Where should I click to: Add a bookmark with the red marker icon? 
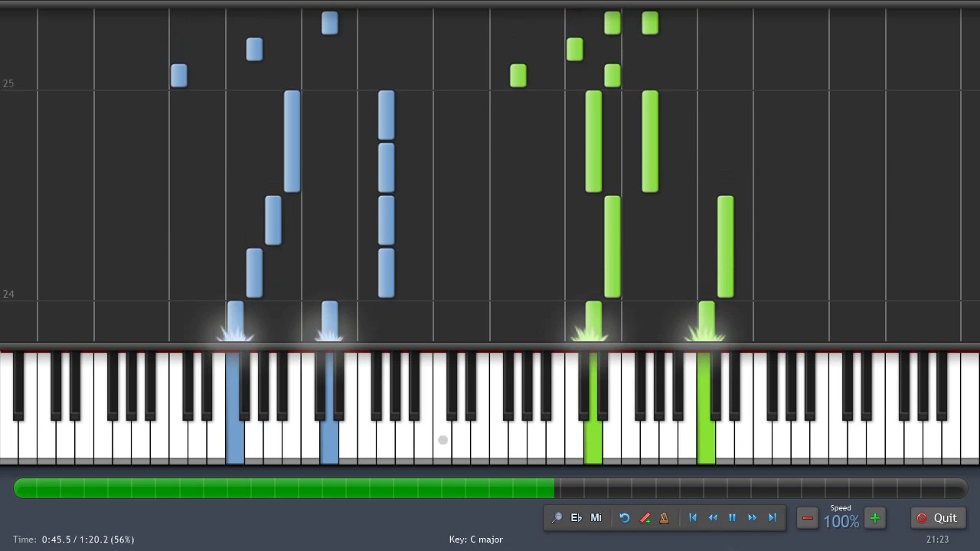(x=645, y=518)
